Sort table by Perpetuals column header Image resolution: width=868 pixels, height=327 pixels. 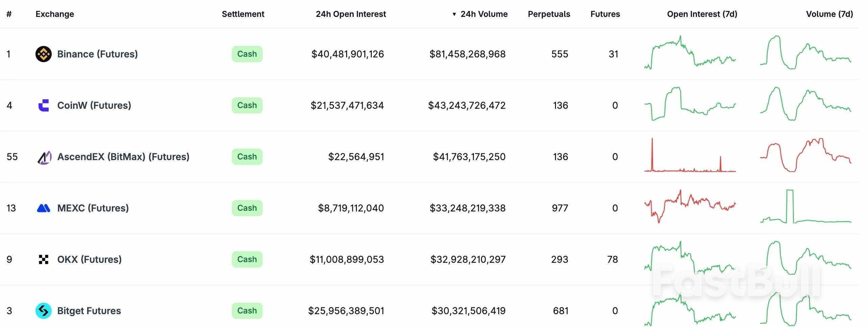(x=549, y=14)
